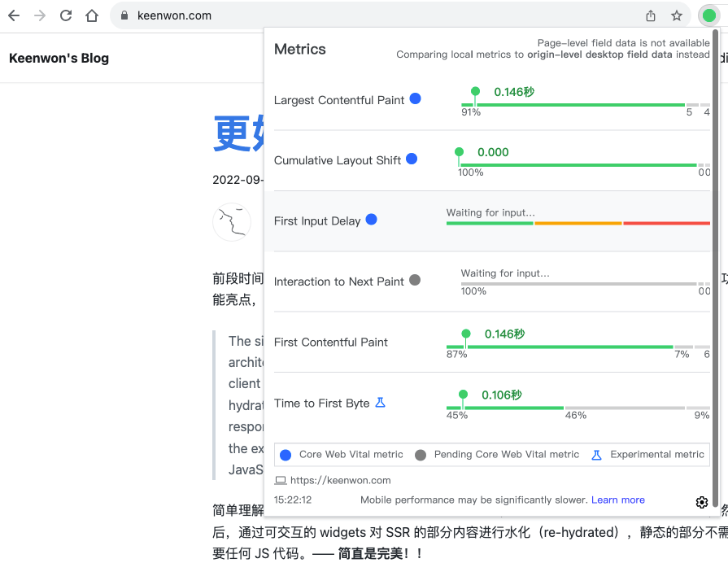This screenshot has width=728, height=563.
Task: Click the green Web Vitals extension icon
Action: [708, 15]
